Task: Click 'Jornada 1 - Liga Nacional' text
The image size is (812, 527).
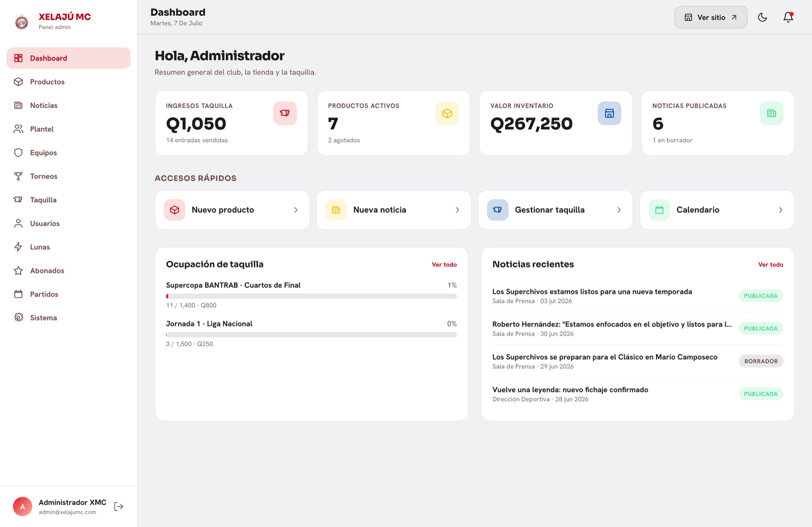Action: [x=209, y=324]
